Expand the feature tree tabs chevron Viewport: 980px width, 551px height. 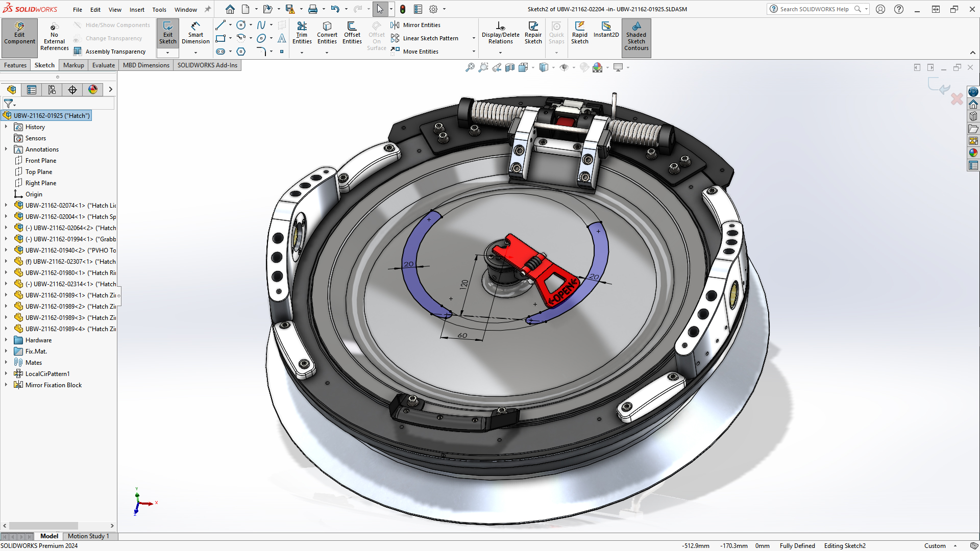pos(110,90)
